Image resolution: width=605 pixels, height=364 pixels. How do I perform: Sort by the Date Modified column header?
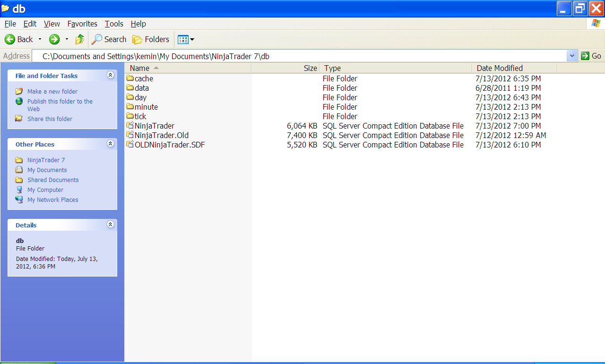coord(514,68)
